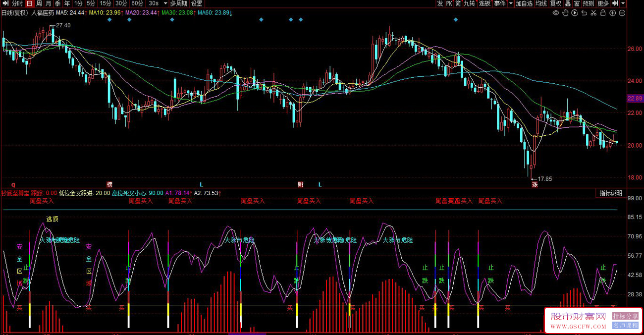The height and width of the screenshot is (335, 644).
Task: Add stock via 加自选 button
Action: (524, 3)
